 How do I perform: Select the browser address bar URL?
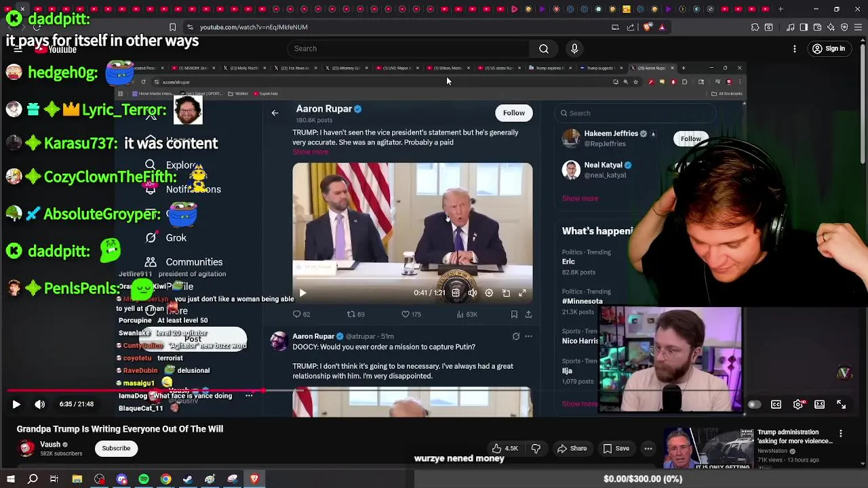254,27
